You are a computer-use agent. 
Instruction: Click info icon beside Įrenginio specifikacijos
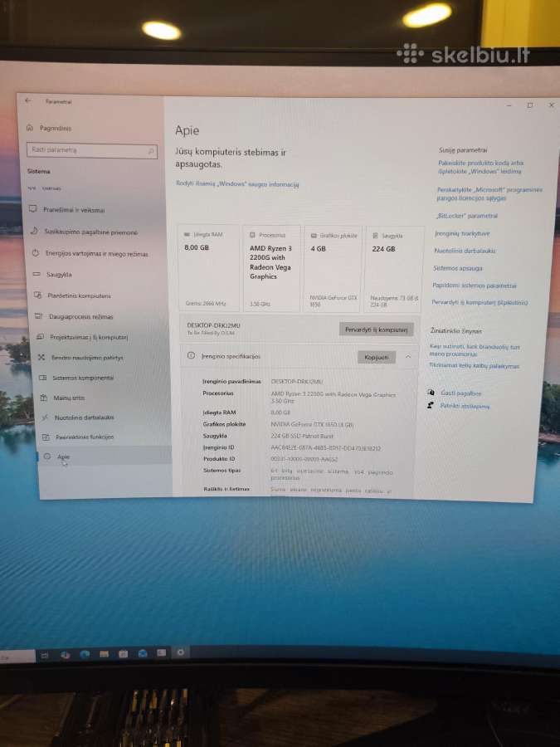(191, 355)
